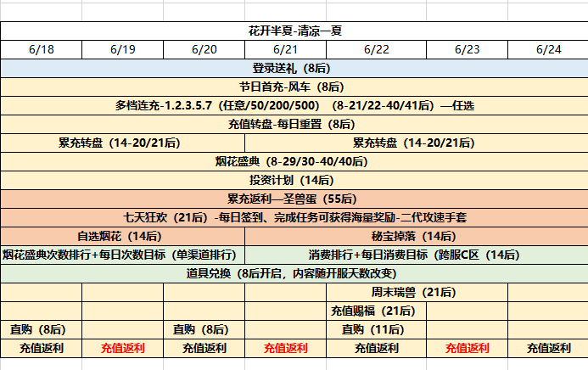The height and width of the screenshot is (370, 588).
Task: Select the 烟花盛典次数排行+每日次数目标 cell
Action: (123, 255)
